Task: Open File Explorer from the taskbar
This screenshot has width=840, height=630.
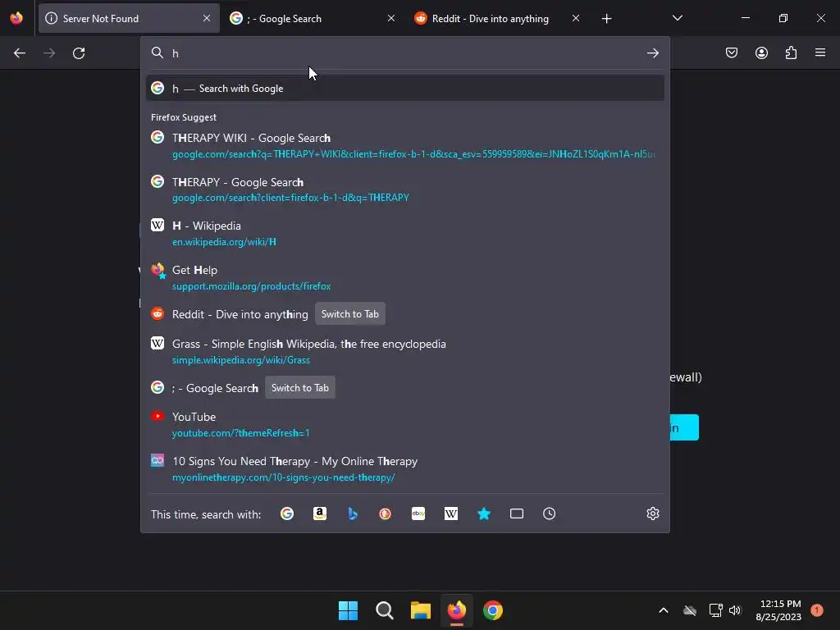Action: tap(421, 610)
